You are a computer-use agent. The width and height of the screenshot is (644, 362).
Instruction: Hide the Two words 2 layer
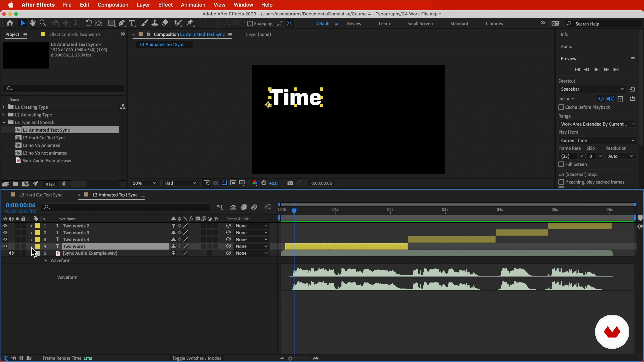click(x=5, y=226)
